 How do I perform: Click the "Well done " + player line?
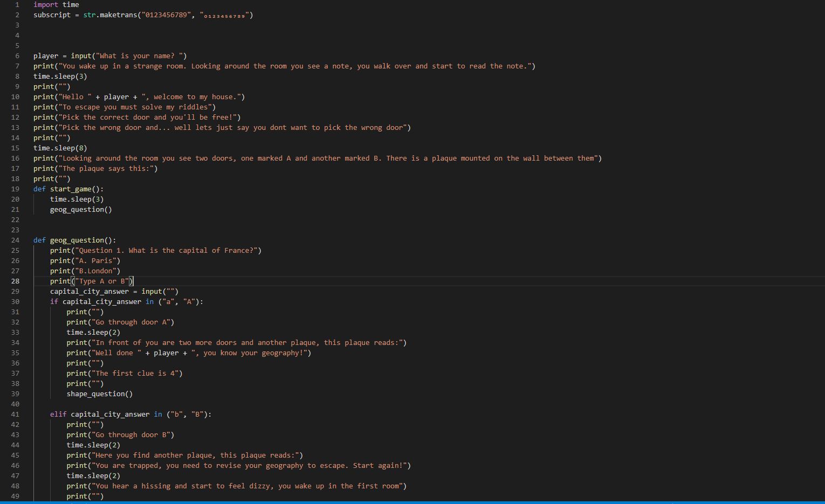[x=189, y=353]
